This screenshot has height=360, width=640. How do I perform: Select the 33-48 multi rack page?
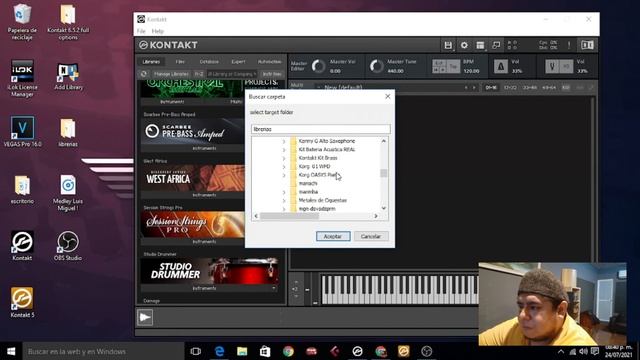[530, 88]
